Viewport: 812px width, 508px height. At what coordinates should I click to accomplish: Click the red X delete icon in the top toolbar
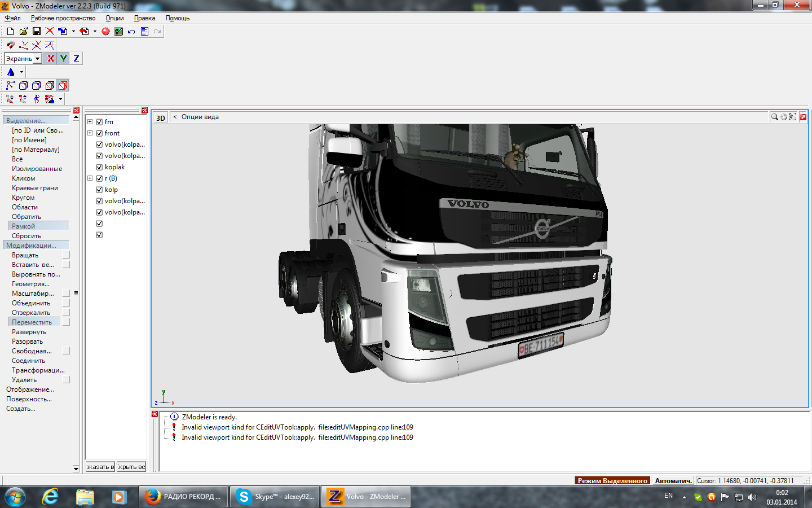point(50,32)
